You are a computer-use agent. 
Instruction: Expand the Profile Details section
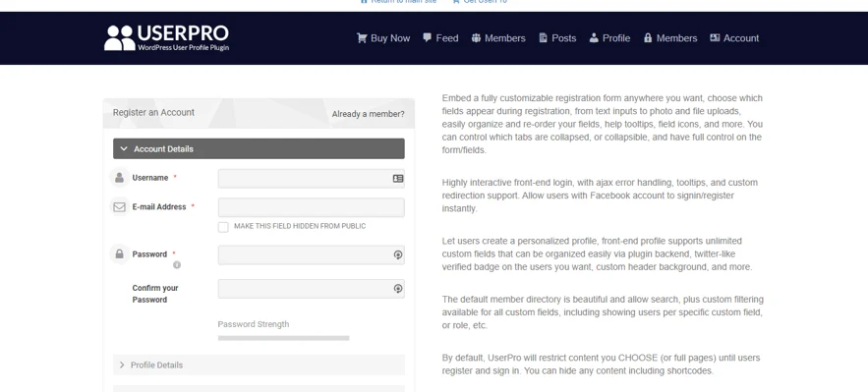point(259,364)
